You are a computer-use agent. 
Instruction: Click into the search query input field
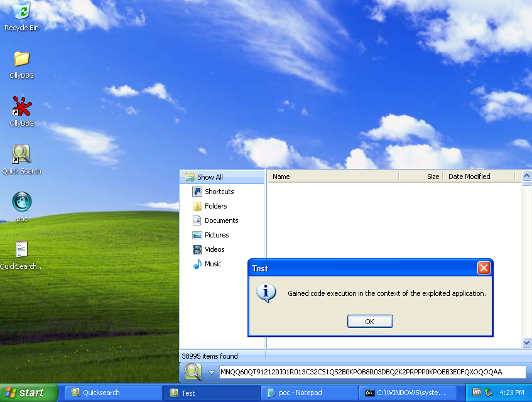pyautogui.click(x=372, y=372)
